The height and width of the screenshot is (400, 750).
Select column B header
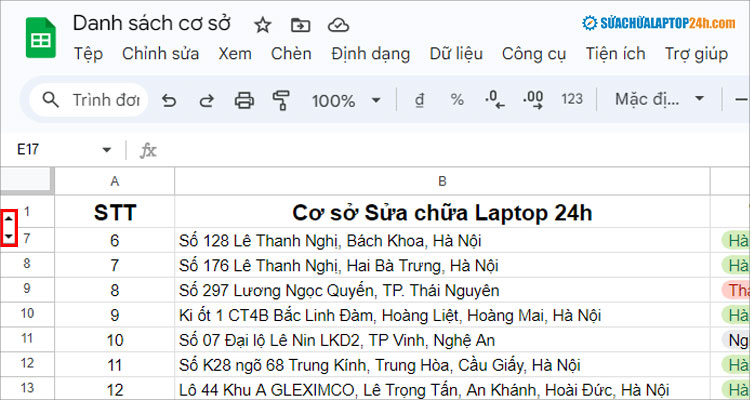coord(442,181)
